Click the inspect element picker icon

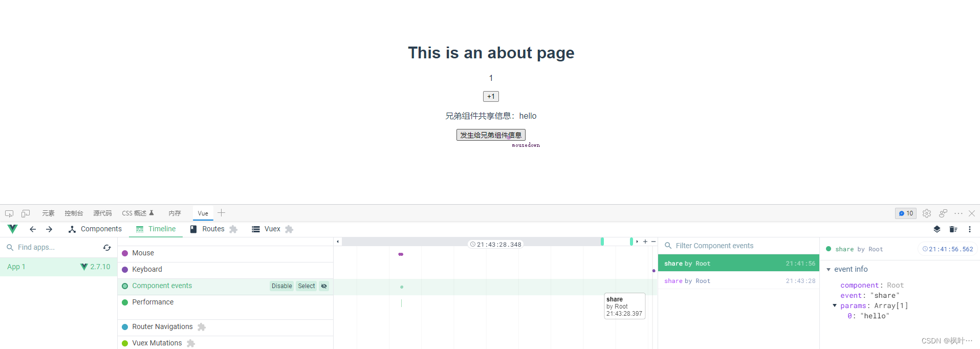[9, 213]
